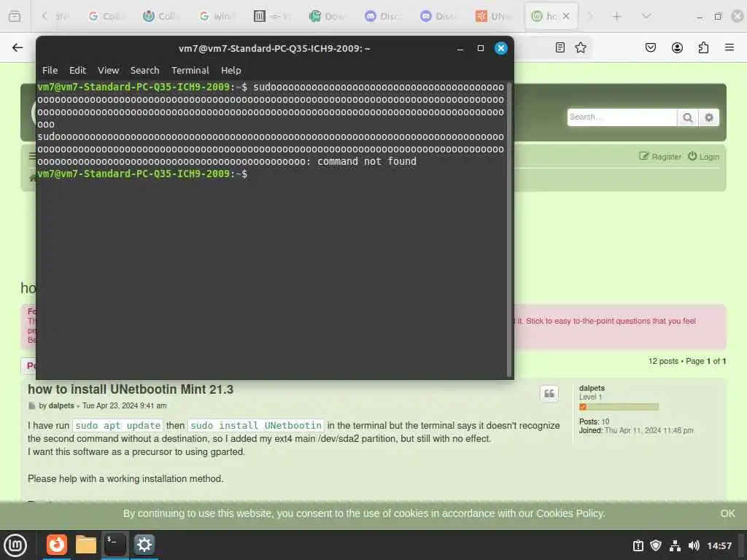The image size is (747, 560).
Task: Open the Terminal menu in the menu bar
Action: pyautogui.click(x=190, y=71)
